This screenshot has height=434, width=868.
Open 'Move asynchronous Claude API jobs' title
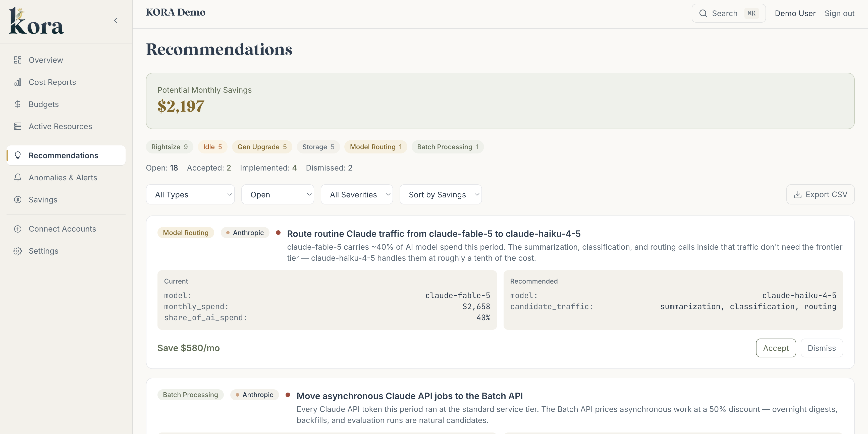[409, 396]
